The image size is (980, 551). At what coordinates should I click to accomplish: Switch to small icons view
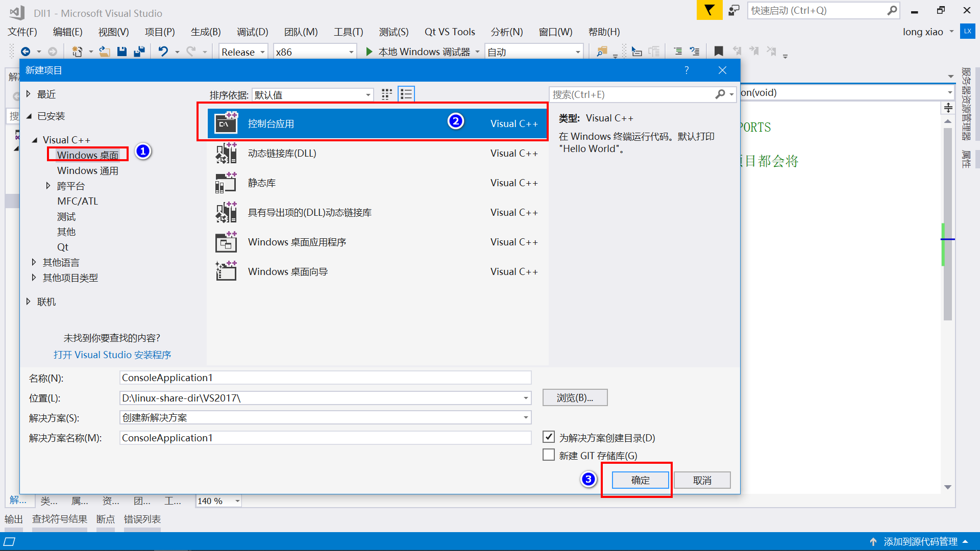point(387,94)
